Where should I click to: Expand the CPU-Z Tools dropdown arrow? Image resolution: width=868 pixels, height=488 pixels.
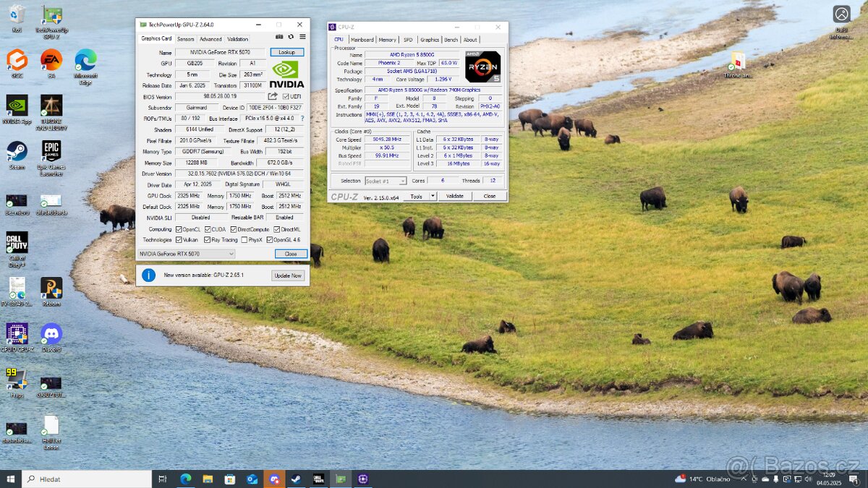pyautogui.click(x=433, y=196)
